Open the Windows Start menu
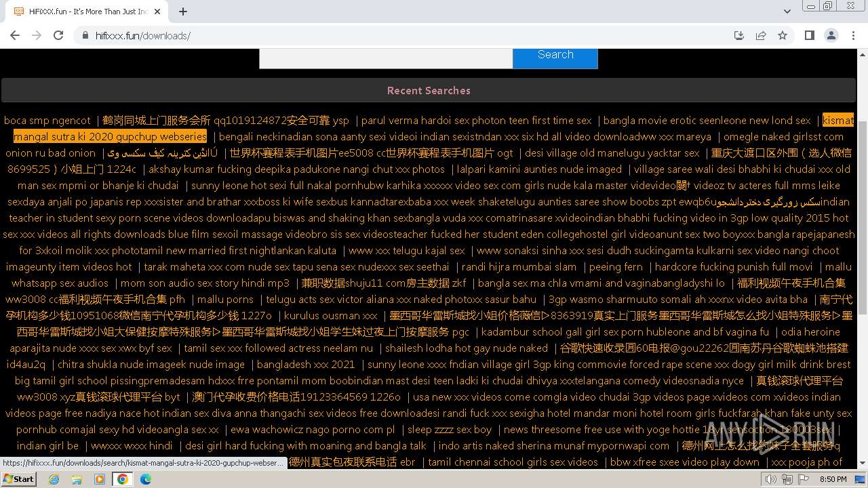Viewport: 868px width, 488px height. (18, 479)
